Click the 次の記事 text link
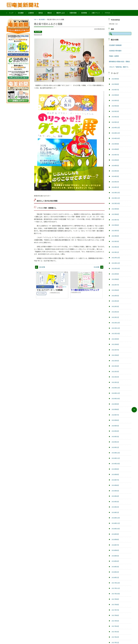The image size is (138, 644). coord(96,267)
